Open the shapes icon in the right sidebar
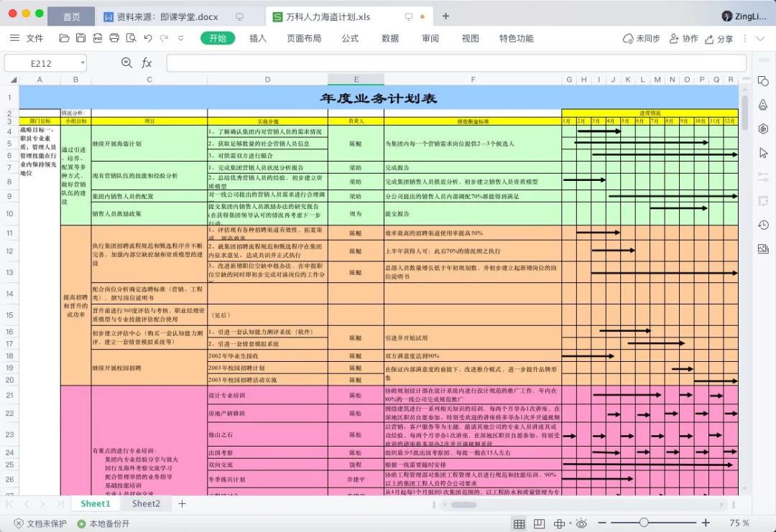The width and height of the screenshot is (776, 532). click(763, 81)
